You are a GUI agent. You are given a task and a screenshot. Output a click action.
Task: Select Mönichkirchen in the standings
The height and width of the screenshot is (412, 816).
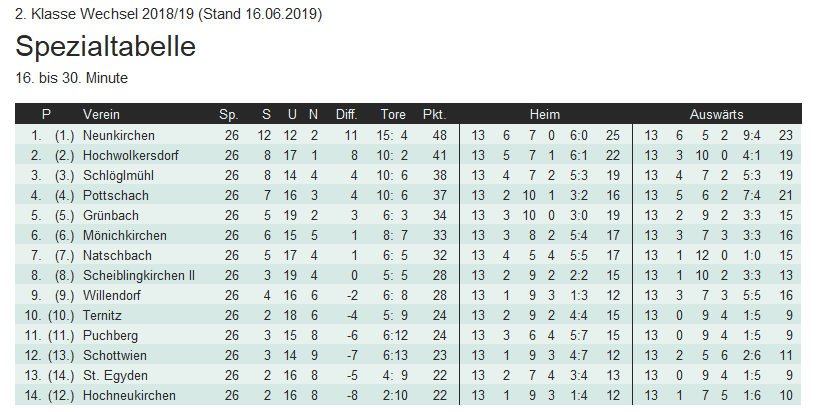125,235
